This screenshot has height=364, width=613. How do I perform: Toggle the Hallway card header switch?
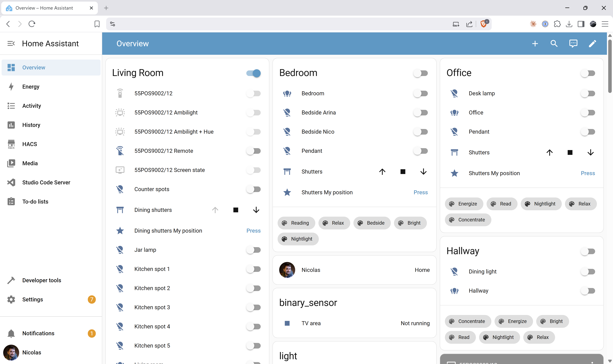coord(588,251)
